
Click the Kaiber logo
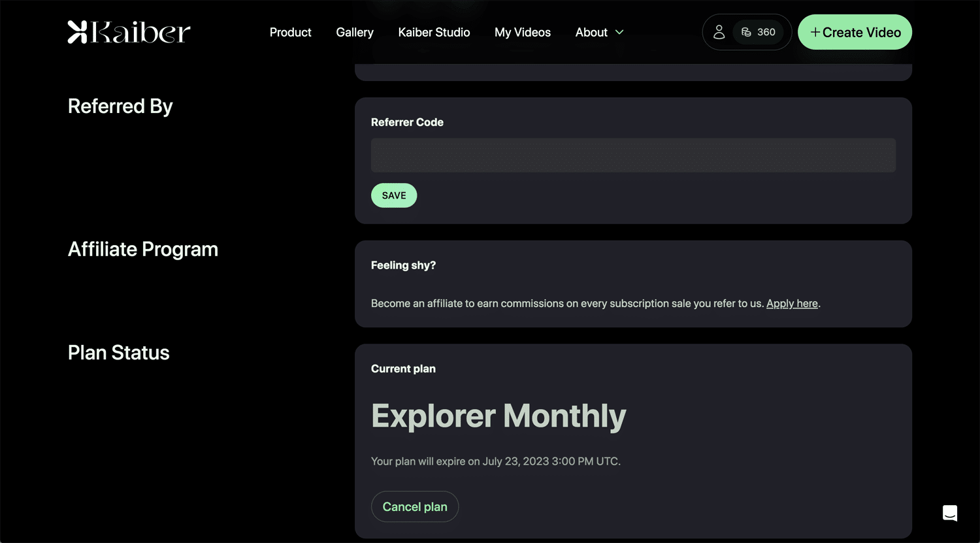coord(129,32)
